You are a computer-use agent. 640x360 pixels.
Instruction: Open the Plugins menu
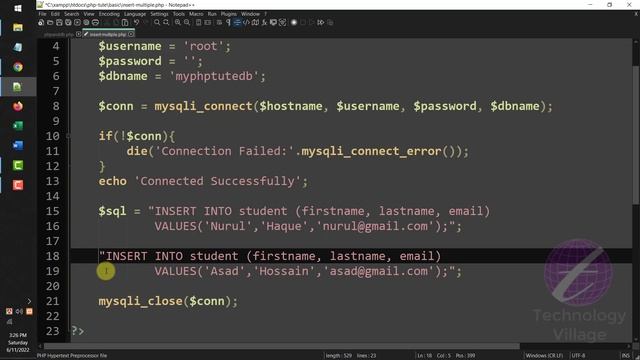[x=229, y=14]
